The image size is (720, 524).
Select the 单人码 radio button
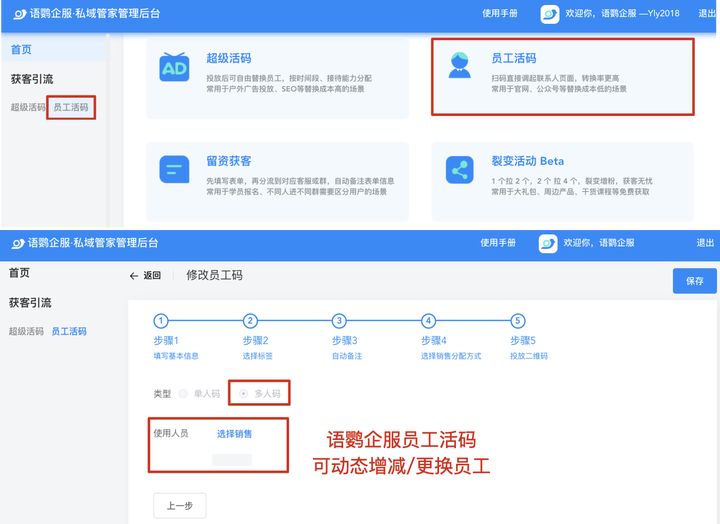[x=183, y=394]
